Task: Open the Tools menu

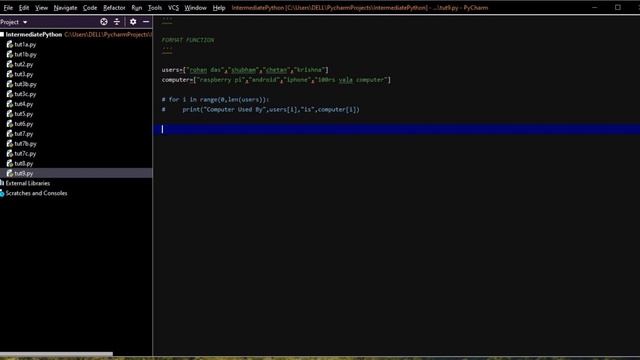Action: tap(155, 8)
